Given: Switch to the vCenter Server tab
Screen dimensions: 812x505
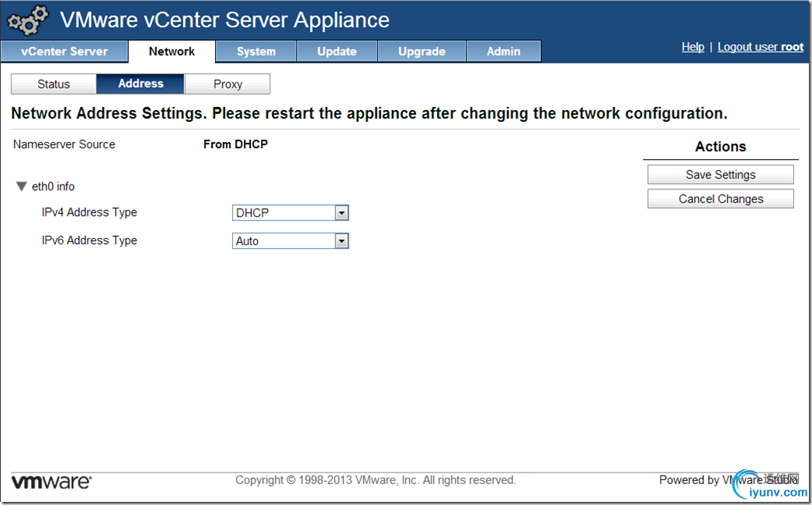Looking at the screenshot, I should tap(64, 52).
